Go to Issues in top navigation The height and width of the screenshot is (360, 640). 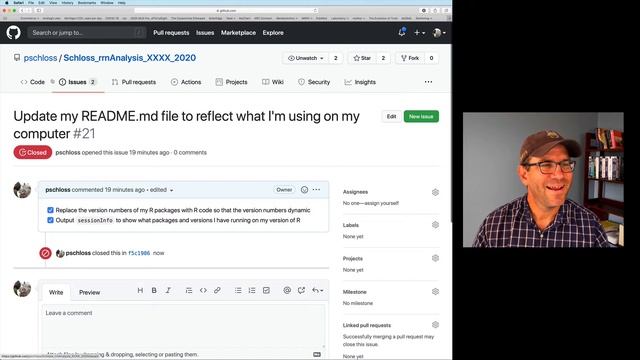coord(205,33)
